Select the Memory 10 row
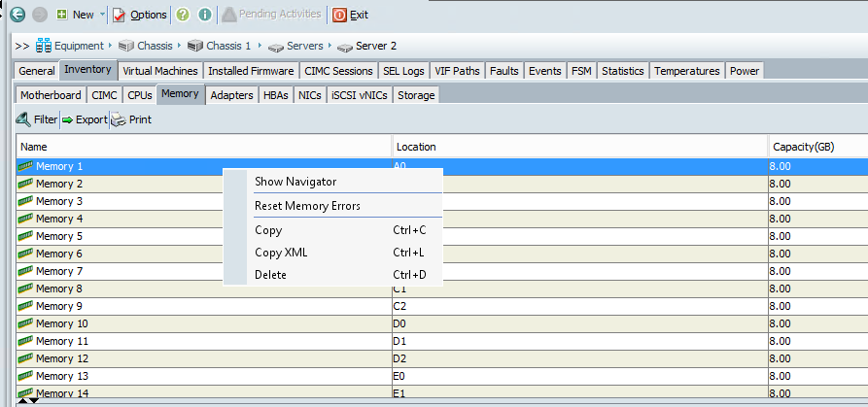This screenshot has height=407, width=868. [x=61, y=323]
